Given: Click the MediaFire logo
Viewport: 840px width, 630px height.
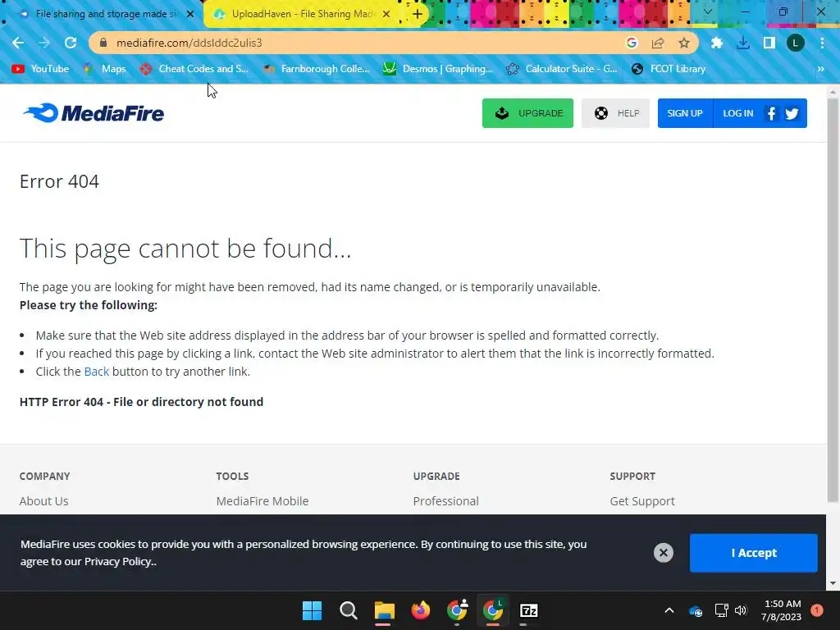Looking at the screenshot, I should pyautogui.click(x=94, y=113).
